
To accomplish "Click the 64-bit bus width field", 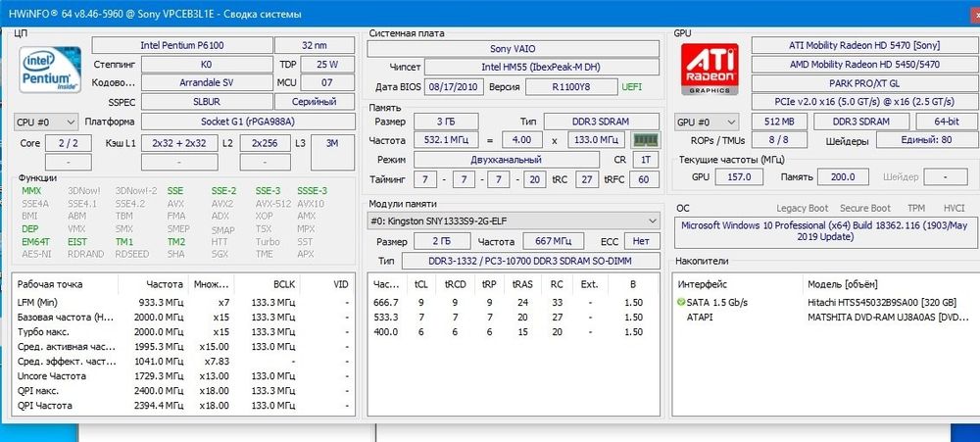I will (x=947, y=122).
